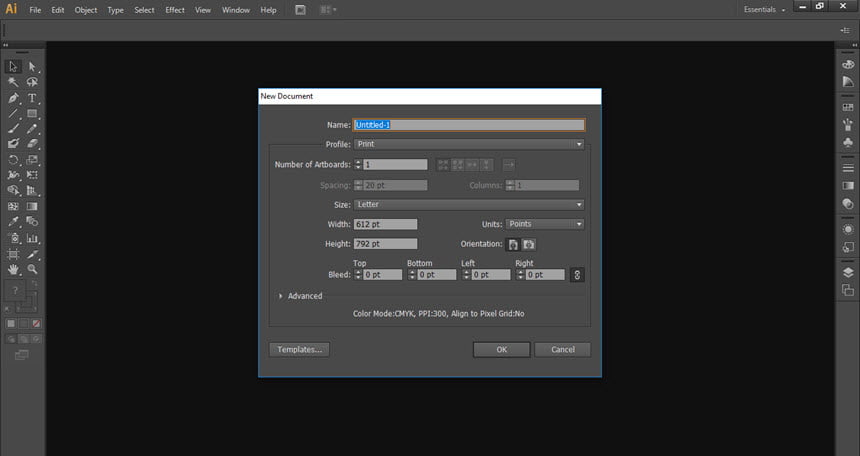Select the Mesh tool
The image size is (860, 456).
tap(13, 207)
